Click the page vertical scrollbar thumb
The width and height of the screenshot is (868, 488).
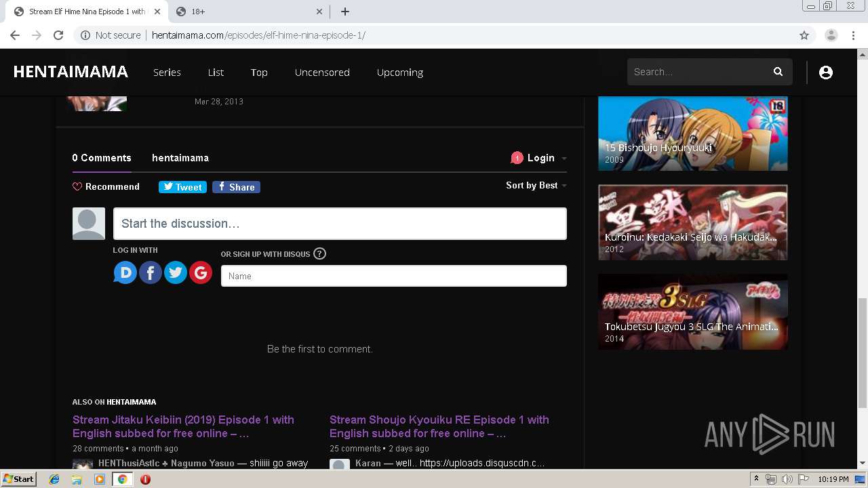pos(863,354)
